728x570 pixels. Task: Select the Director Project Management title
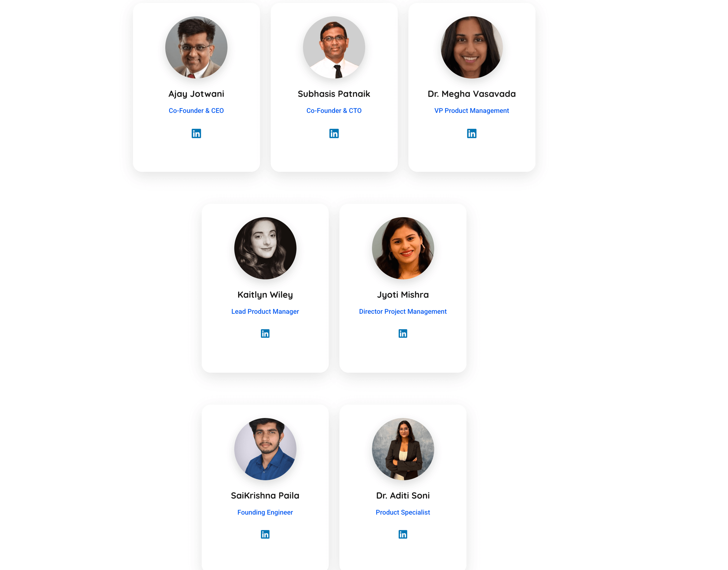[403, 311]
